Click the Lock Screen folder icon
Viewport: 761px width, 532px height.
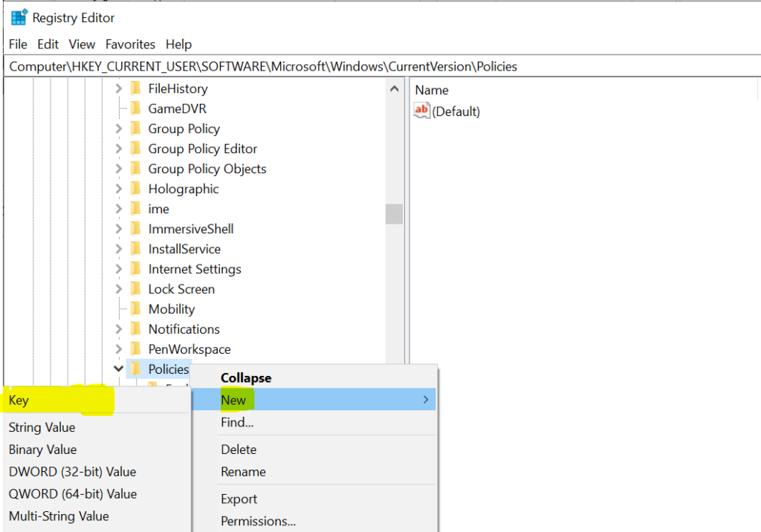click(136, 289)
